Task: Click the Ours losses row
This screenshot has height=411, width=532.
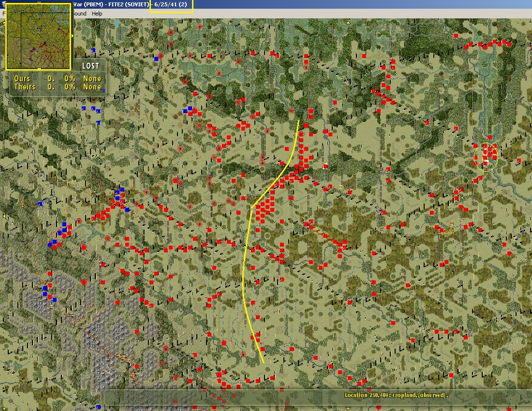Action: 58,79
